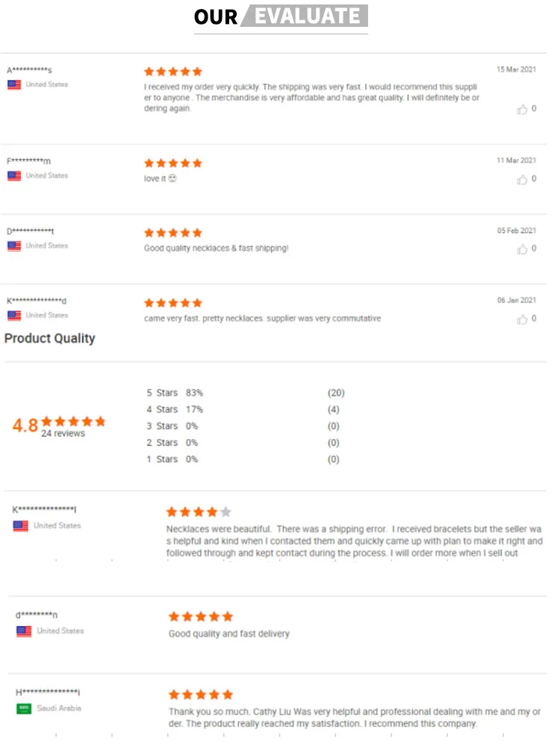Select the 5 Stars 83% rating row

point(175,393)
